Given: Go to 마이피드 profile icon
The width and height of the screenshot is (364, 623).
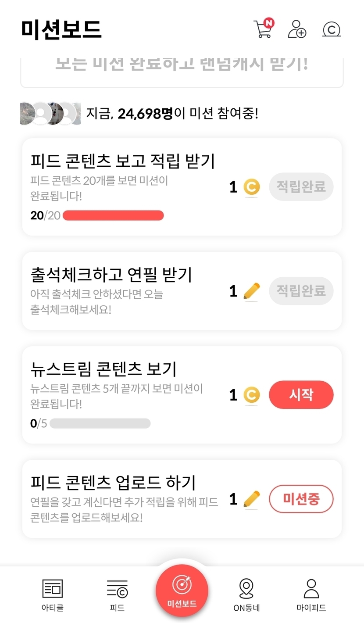Looking at the screenshot, I should [x=311, y=589].
